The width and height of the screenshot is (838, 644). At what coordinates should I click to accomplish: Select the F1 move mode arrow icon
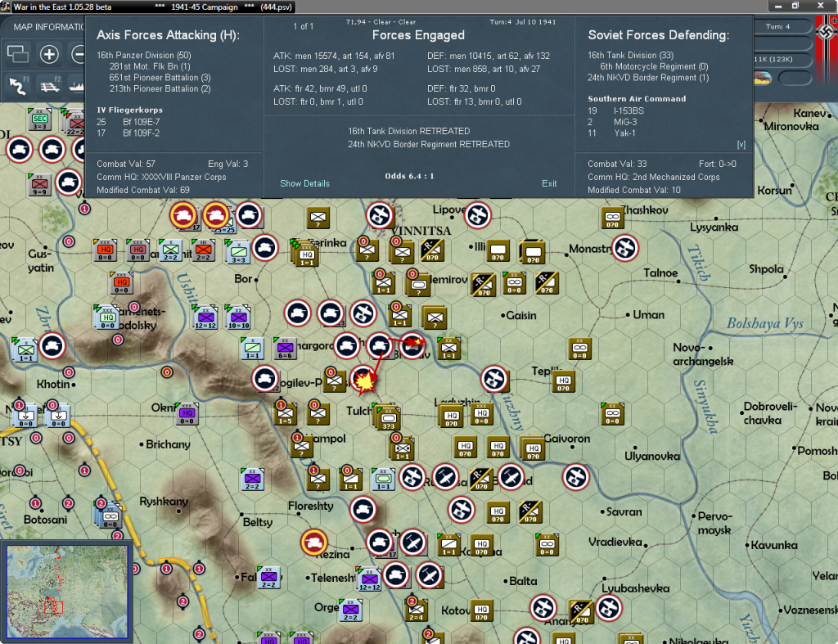[19, 85]
